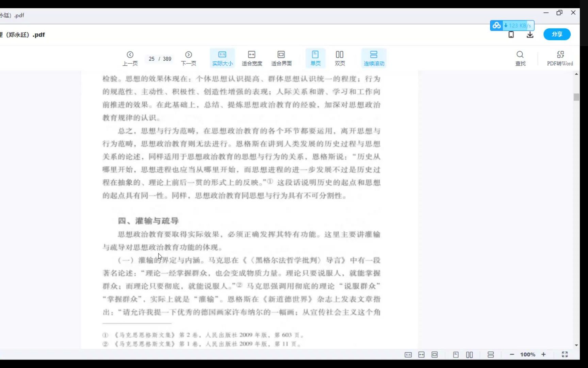
Task: Click the cloud download speed indicator
Action: point(512,26)
